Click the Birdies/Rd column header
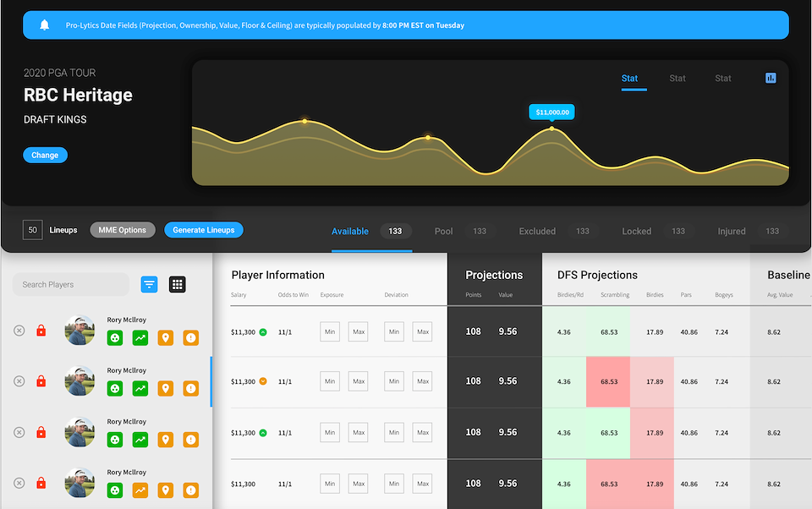This screenshot has width=812, height=509. coord(570,294)
